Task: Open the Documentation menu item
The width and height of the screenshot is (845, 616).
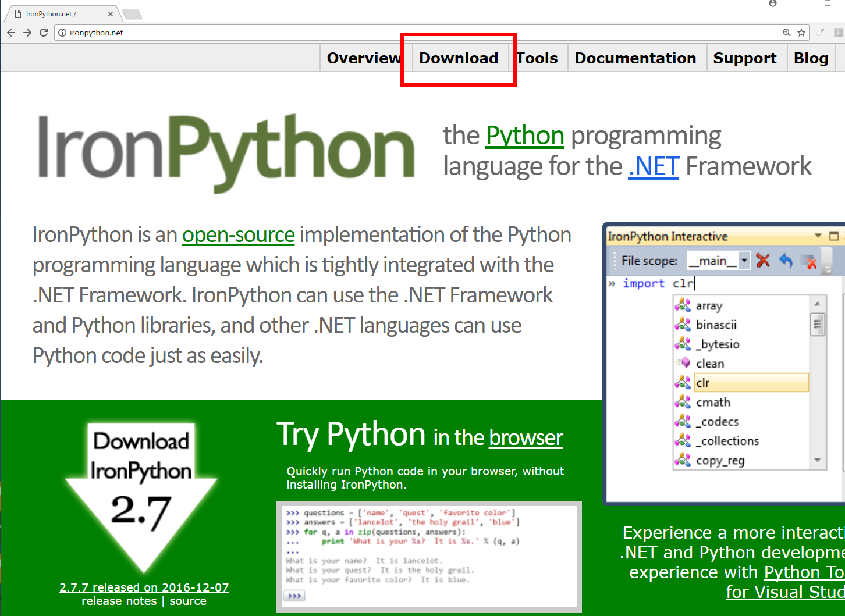Action: click(x=635, y=58)
